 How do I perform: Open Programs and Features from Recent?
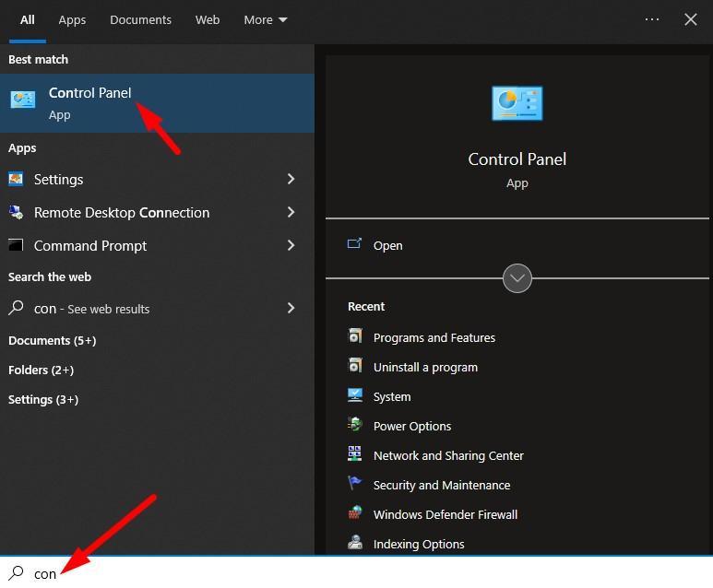tap(434, 337)
